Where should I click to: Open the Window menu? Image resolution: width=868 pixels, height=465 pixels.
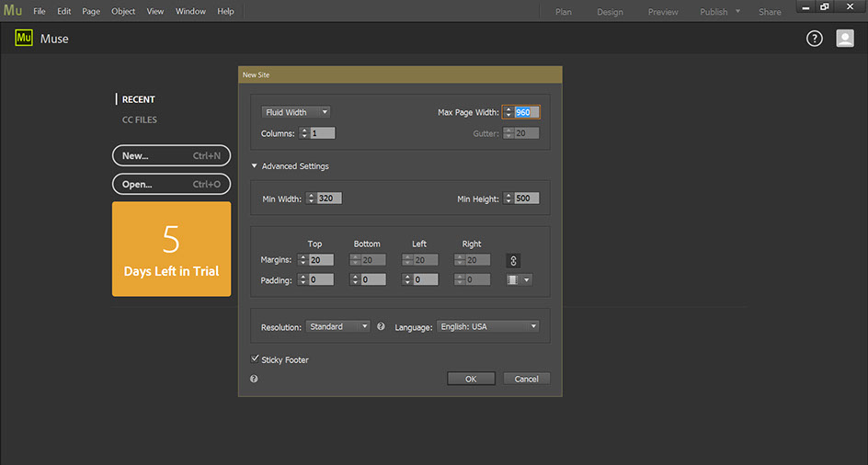pos(190,11)
